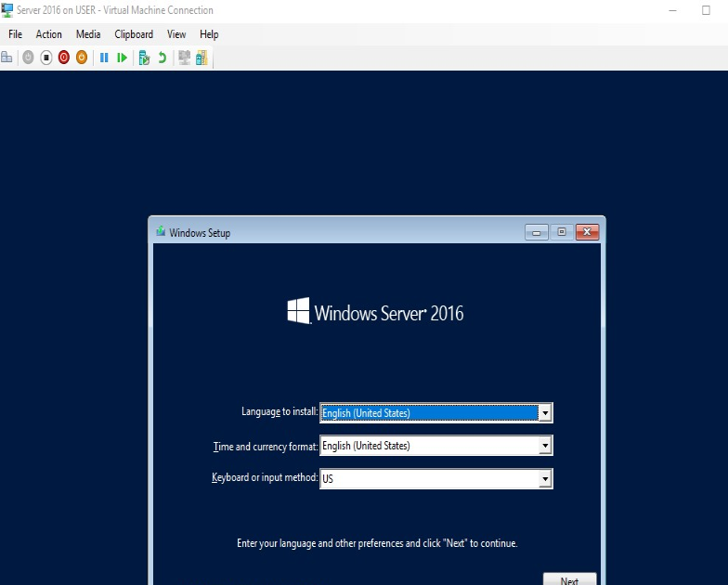Viewport: 728px width, 585px height.
Task: Reset the VM using the green play-bar icon
Action: click(x=123, y=58)
